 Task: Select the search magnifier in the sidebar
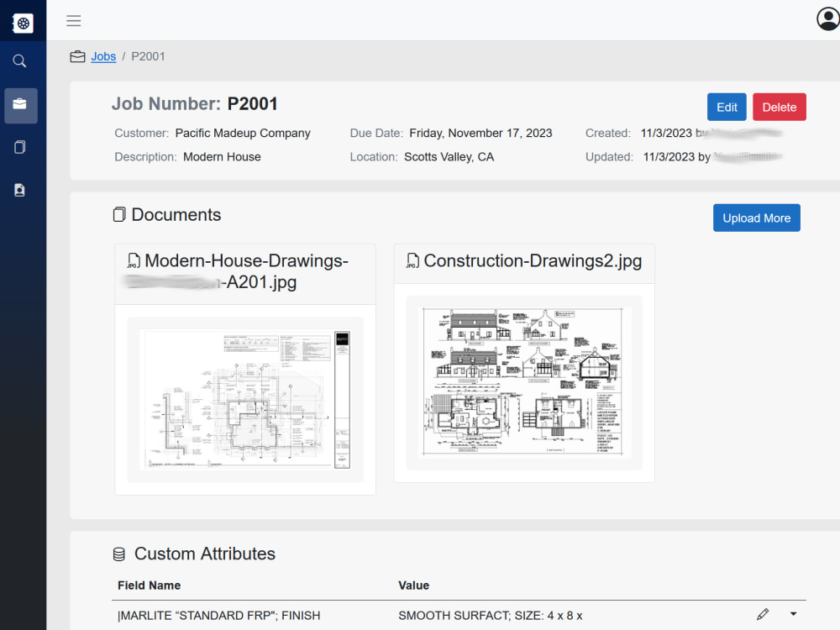[x=20, y=60]
